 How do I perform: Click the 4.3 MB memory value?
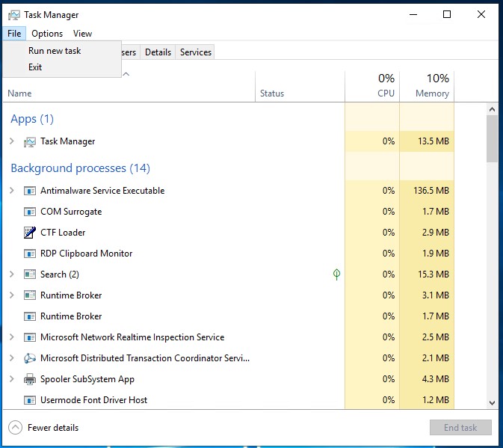tap(435, 379)
